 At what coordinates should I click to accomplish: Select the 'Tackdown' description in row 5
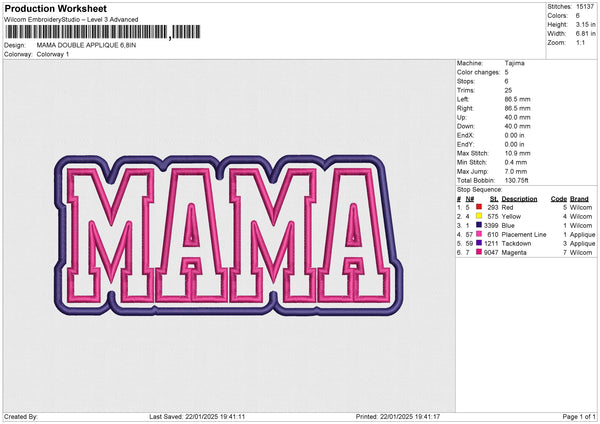click(516, 243)
